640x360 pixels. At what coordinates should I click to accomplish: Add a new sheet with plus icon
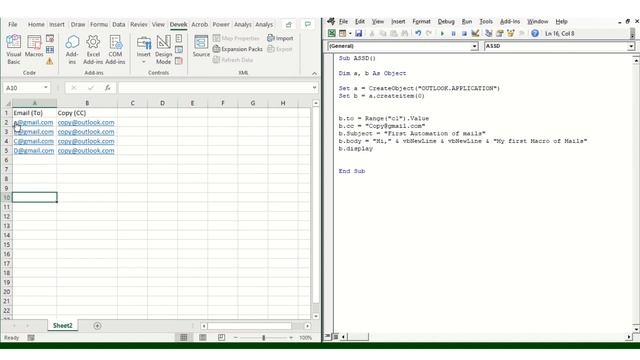click(x=97, y=326)
